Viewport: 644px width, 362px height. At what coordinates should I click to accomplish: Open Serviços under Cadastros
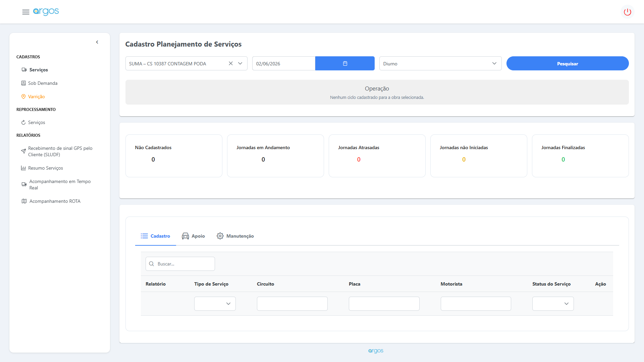(x=39, y=70)
